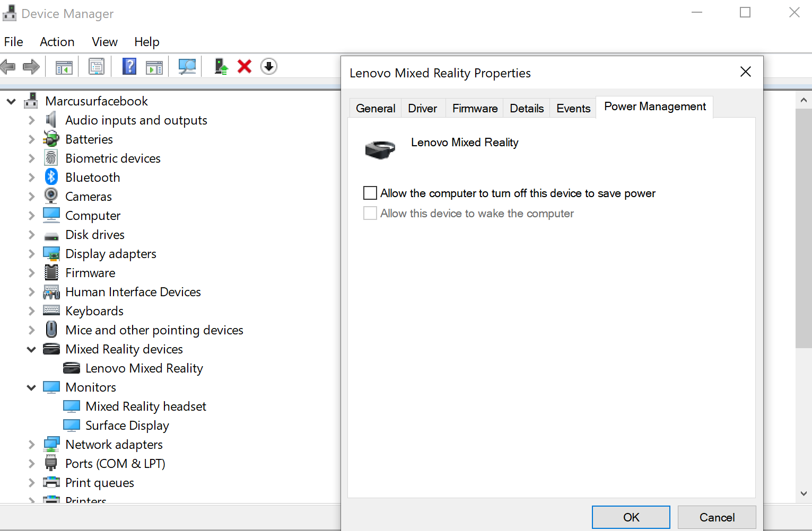Expand the Bluetooth category

(x=31, y=178)
